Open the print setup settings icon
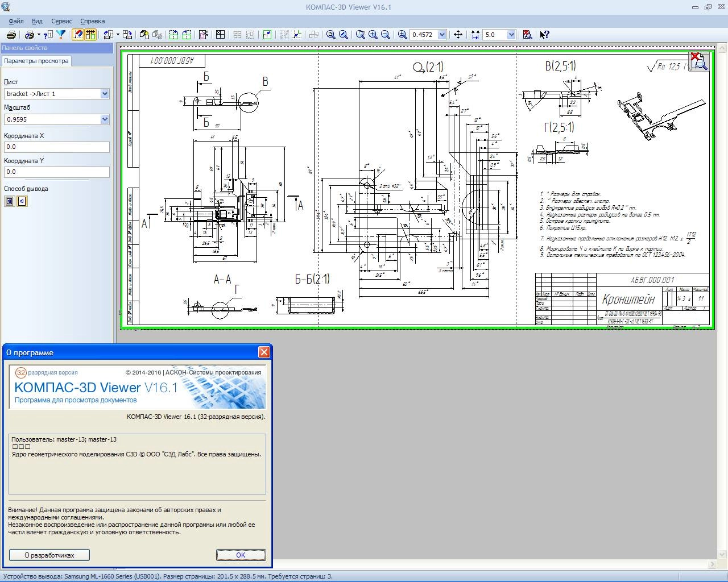The image size is (728, 582). coord(30,35)
